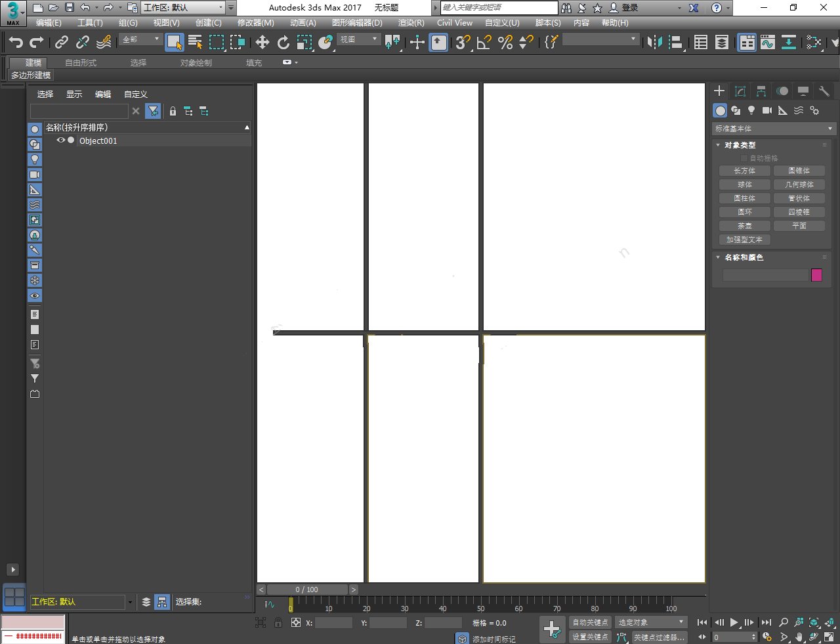Toggle the scene explorer selection lock icon
This screenshot has width=840, height=644.
click(x=173, y=111)
